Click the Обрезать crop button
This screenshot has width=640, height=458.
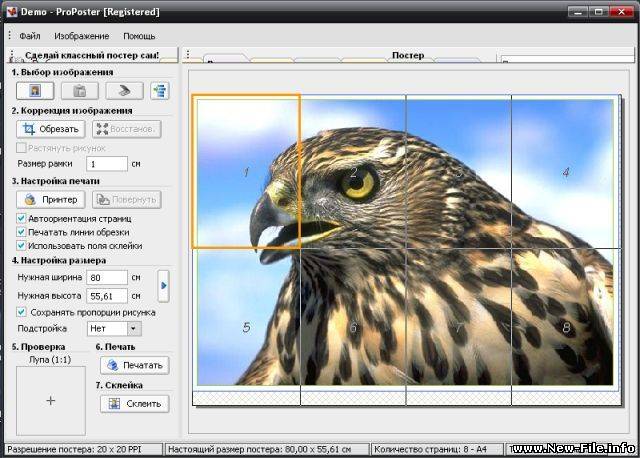click(51, 129)
